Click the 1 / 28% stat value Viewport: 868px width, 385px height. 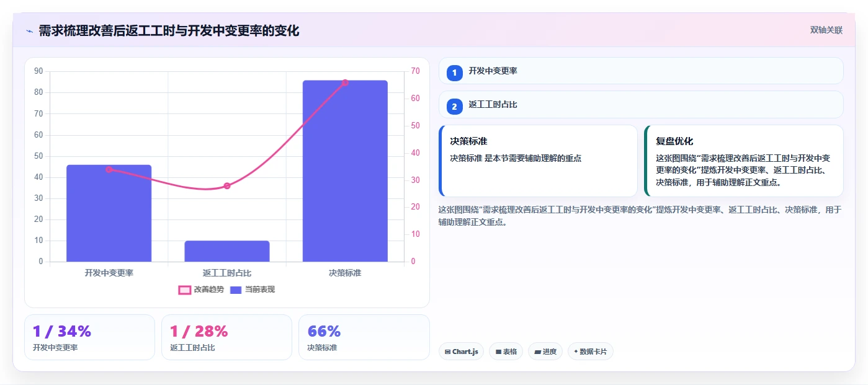pos(199,331)
